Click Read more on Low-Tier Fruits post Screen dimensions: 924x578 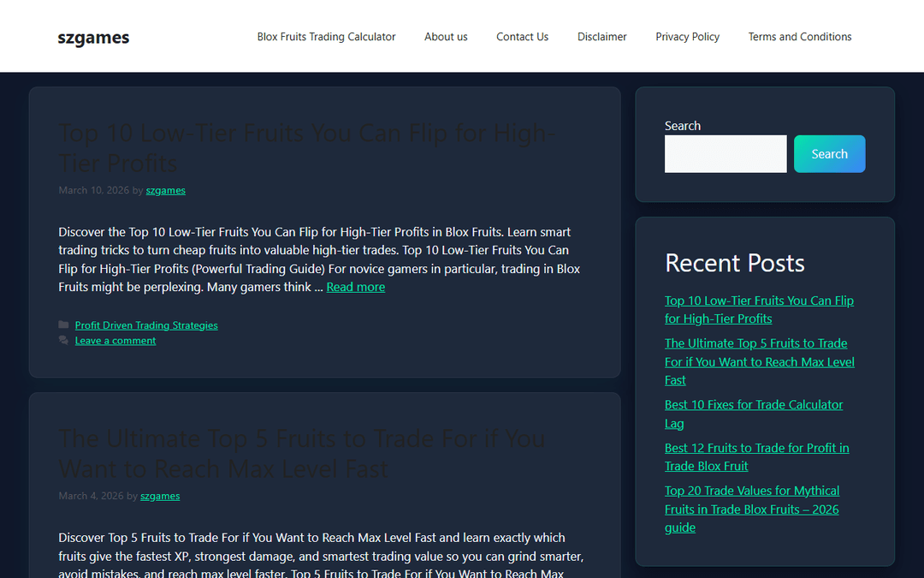355,287
